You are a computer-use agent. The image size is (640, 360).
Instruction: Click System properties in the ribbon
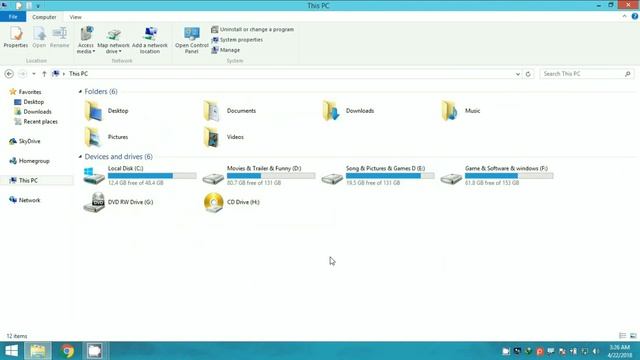point(237,40)
